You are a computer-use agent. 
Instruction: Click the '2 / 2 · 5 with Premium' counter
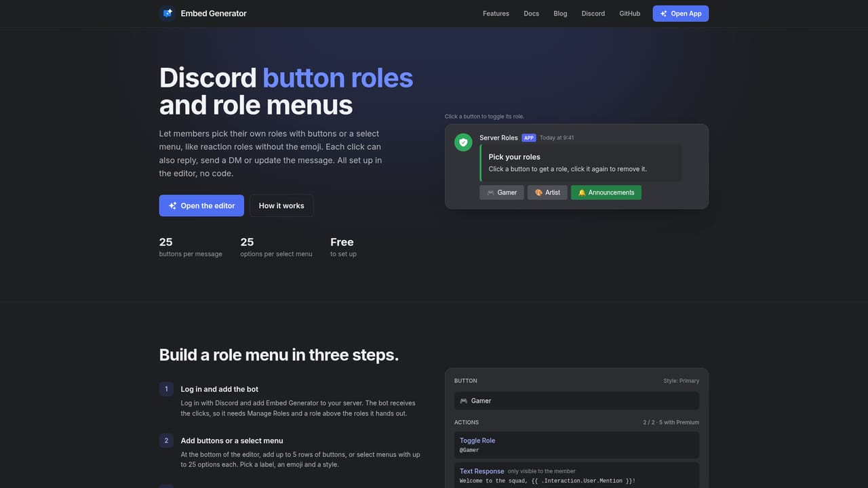pos(671,422)
